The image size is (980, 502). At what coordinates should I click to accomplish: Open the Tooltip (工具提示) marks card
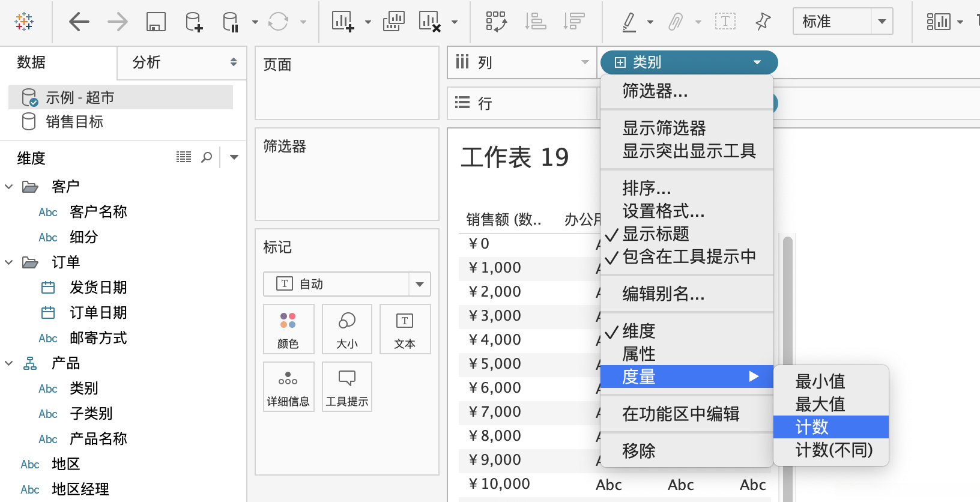pos(347,387)
